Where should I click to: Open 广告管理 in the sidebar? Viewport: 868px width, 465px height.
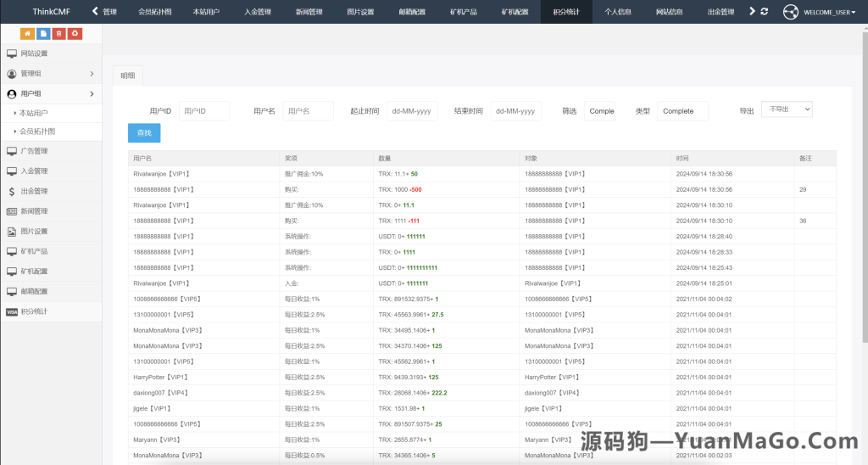51,151
